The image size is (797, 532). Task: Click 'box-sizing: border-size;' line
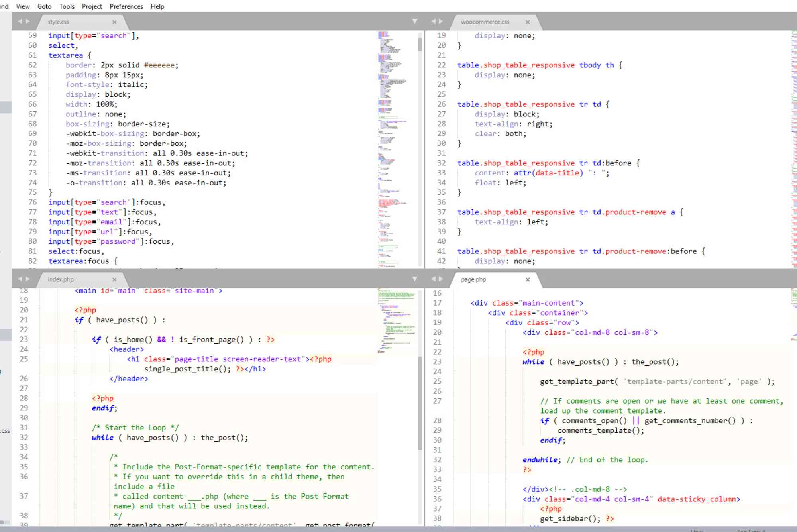click(118, 124)
